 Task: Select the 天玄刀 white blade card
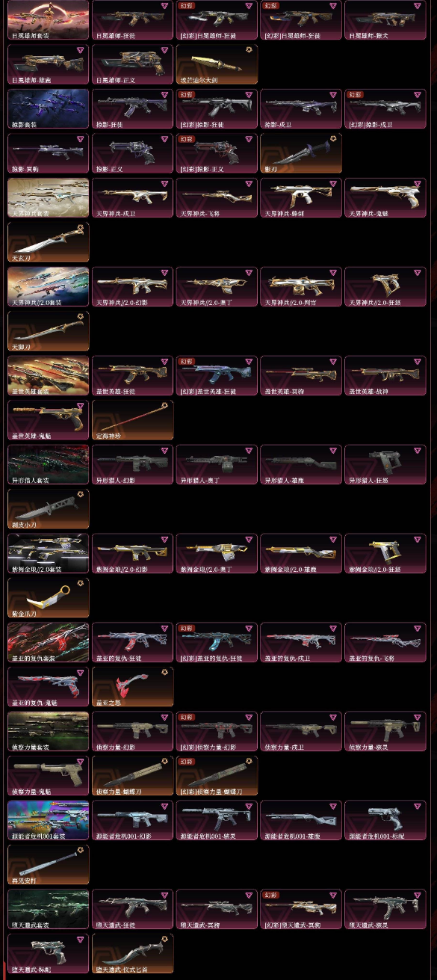pos(48,243)
